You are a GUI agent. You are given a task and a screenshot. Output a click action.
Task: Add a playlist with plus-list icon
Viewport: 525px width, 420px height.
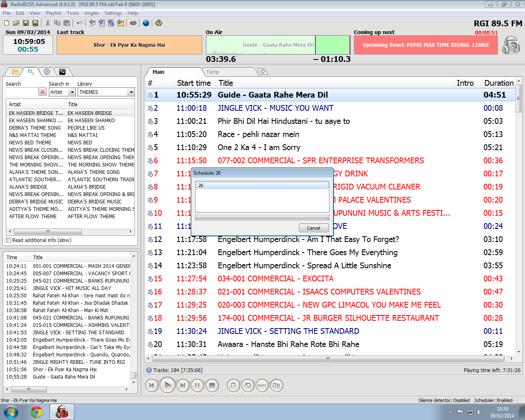(x=102, y=23)
